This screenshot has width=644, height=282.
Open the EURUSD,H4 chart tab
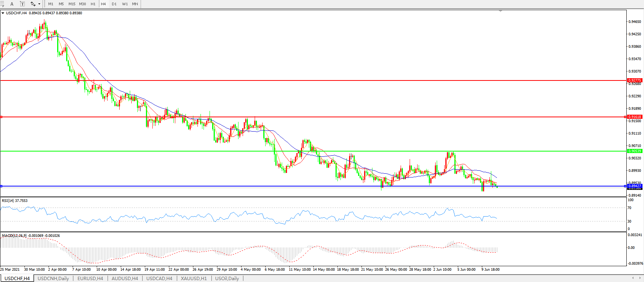[x=90, y=279]
